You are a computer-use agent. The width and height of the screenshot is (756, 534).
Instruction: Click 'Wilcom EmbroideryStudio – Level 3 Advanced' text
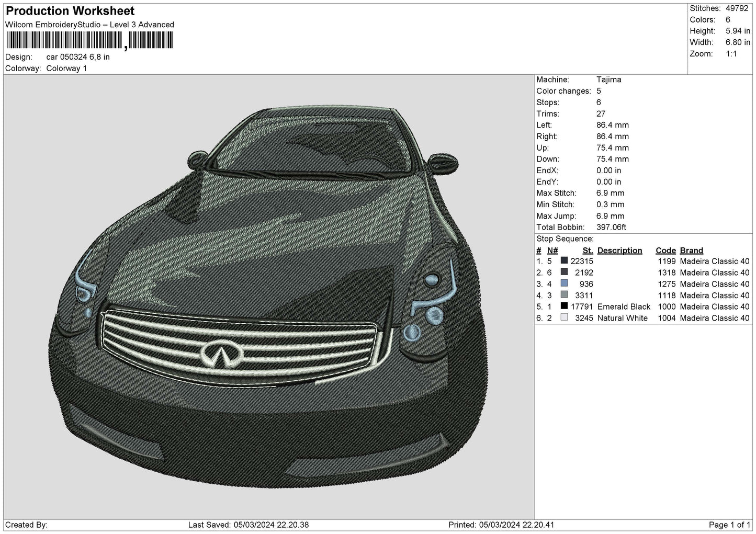(x=89, y=25)
